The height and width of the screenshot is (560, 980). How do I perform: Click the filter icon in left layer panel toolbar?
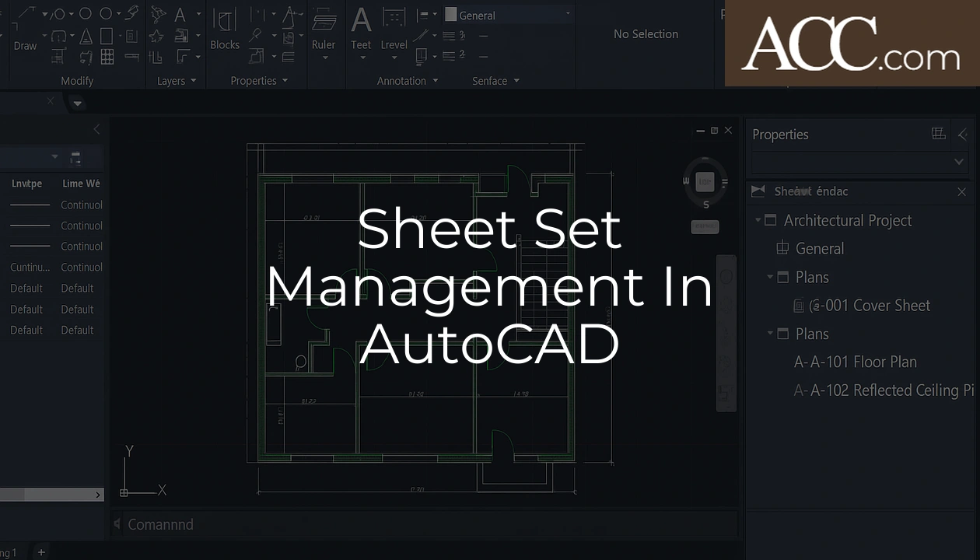tap(75, 158)
